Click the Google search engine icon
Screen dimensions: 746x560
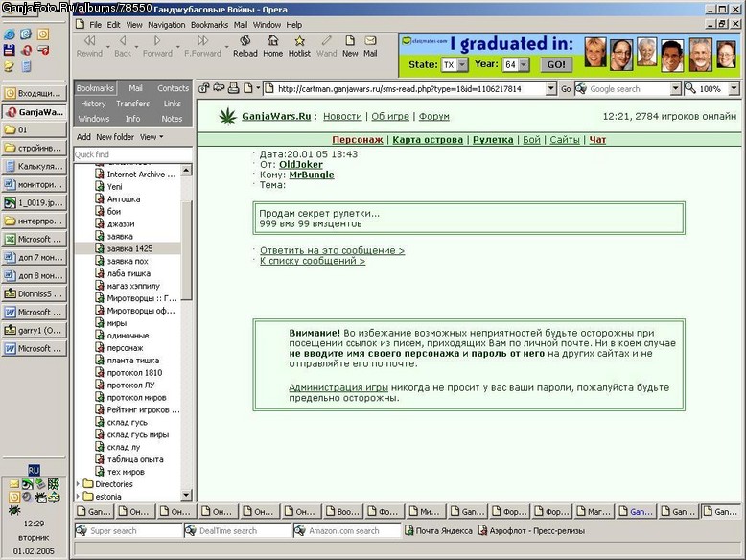(x=581, y=88)
